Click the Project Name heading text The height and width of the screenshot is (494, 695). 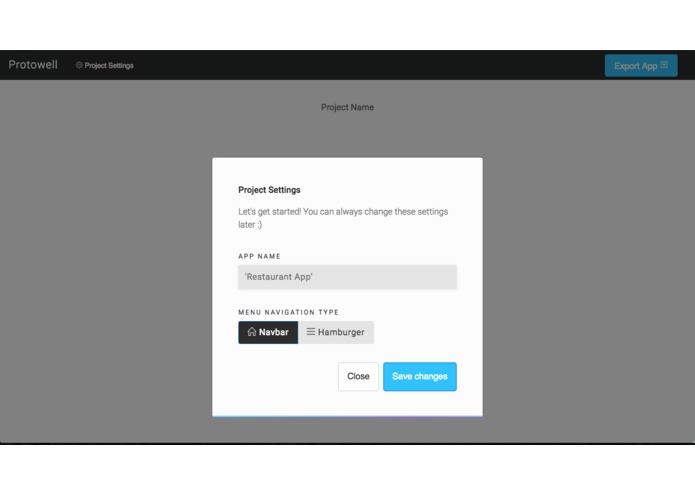(x=348, y=107)
